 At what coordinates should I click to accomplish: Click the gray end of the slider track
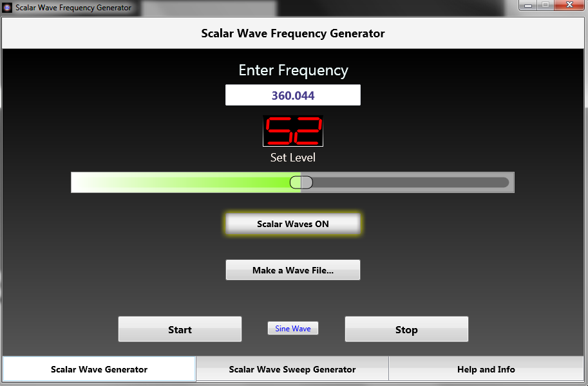click(419, 182)
